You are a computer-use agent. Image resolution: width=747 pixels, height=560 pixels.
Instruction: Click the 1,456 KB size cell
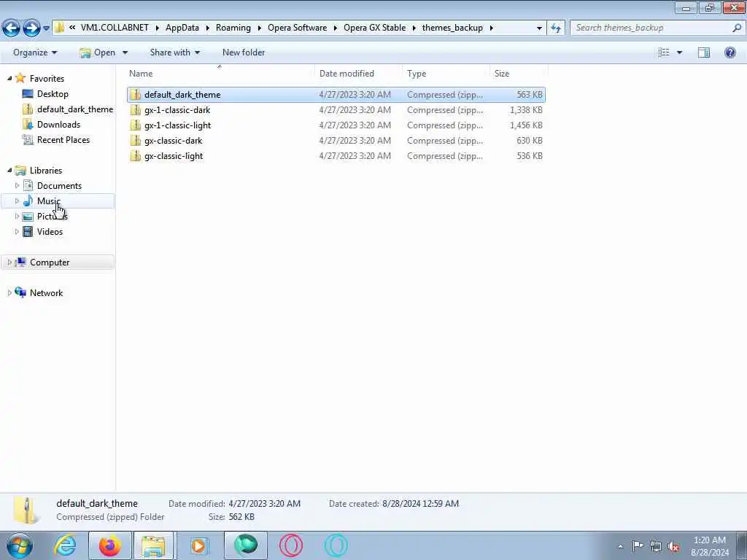point(526,125)
